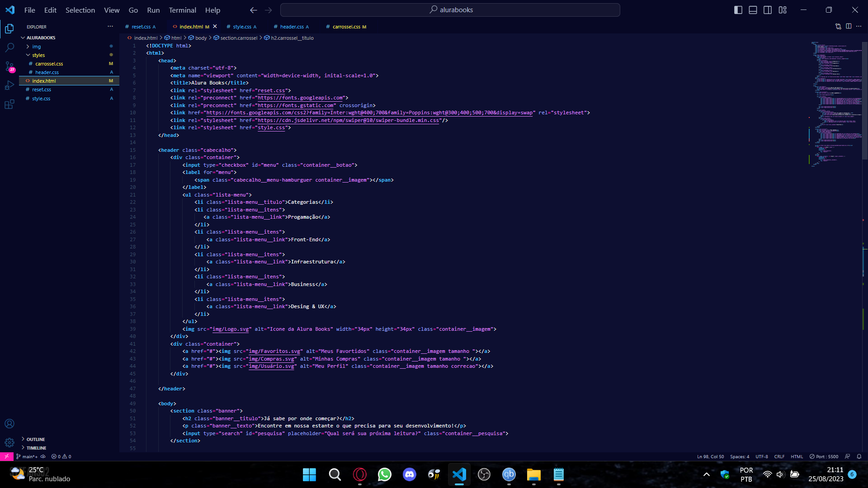868x488 pixels.
Task: Open the customize layout icon
Action: tap(783, 10)
